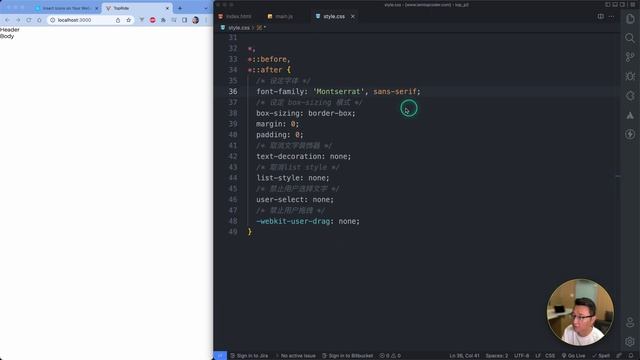Screen dimensions: 640x360
Task: Open the editor More Actions menu
Action: pyautogui.click(x=611, y=16)
